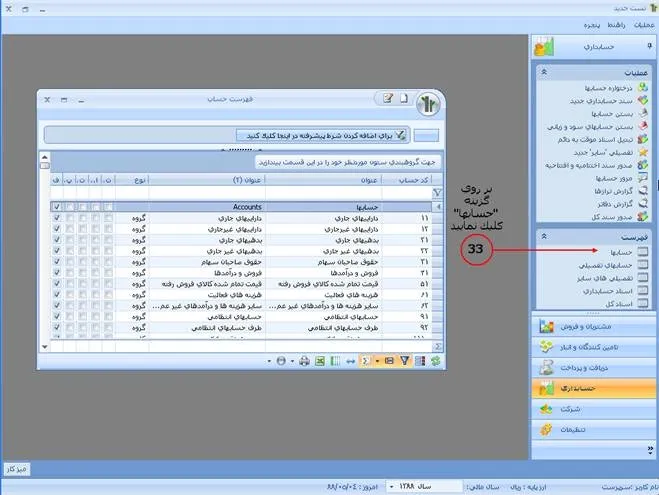Click the grid scrollbar down arrow
Image resolution: width=659 pixels, height=495 pixels.
[45, 347]
